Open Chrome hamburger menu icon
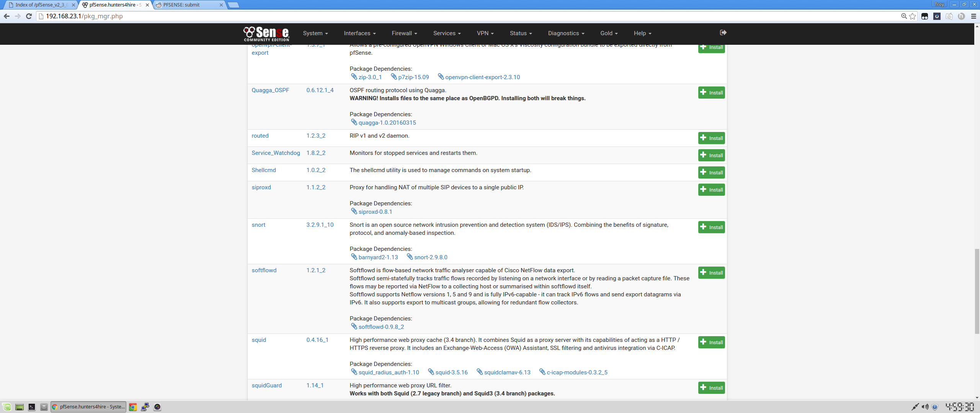The image size is (980, 413). click(973, 16)
